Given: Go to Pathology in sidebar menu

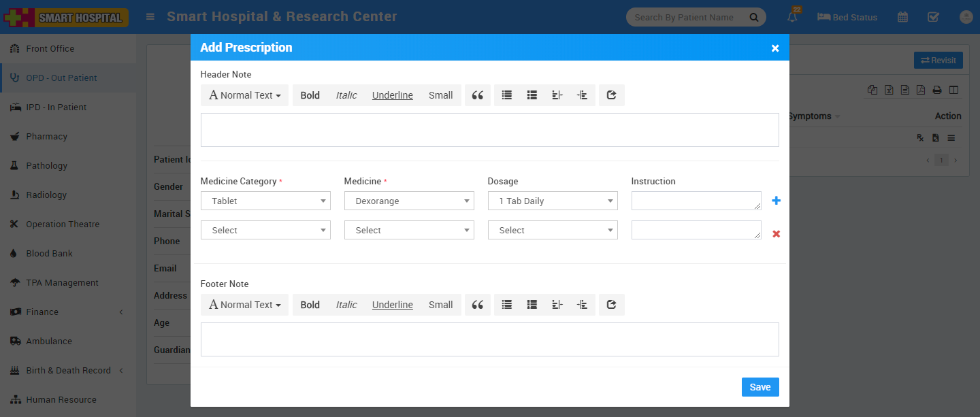Looking at the screenshot, I should (x=46, y=165).
